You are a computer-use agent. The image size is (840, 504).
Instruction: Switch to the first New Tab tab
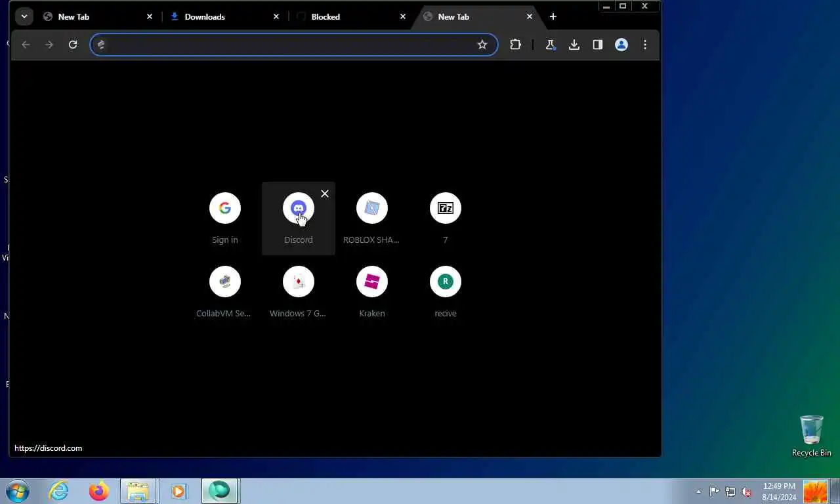coord(98,16)
